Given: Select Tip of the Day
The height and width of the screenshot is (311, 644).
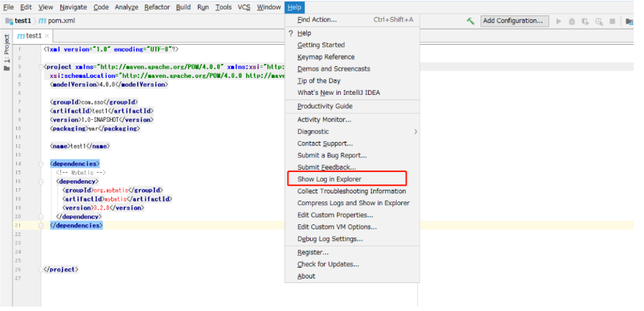Looking at the screenshot, I should (x=353, y=81).
